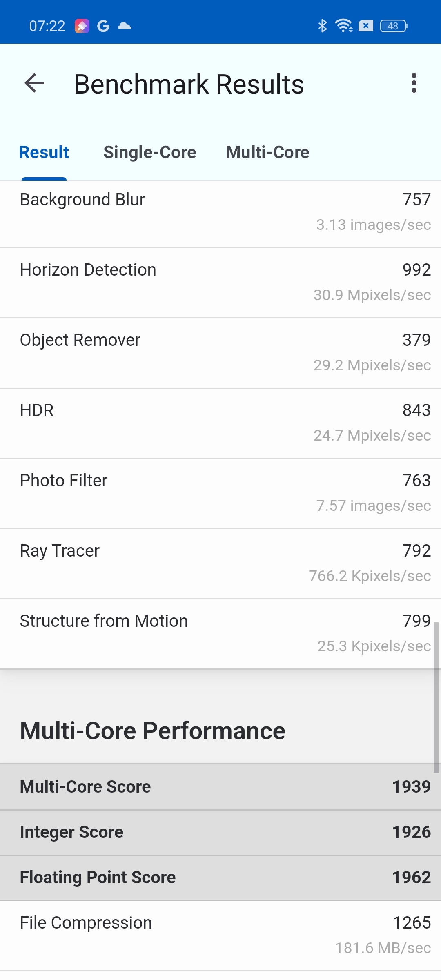Viewport: 441px width, 980px height.
Task: Select the Horizon Detection result row
Action: (220, 283)
